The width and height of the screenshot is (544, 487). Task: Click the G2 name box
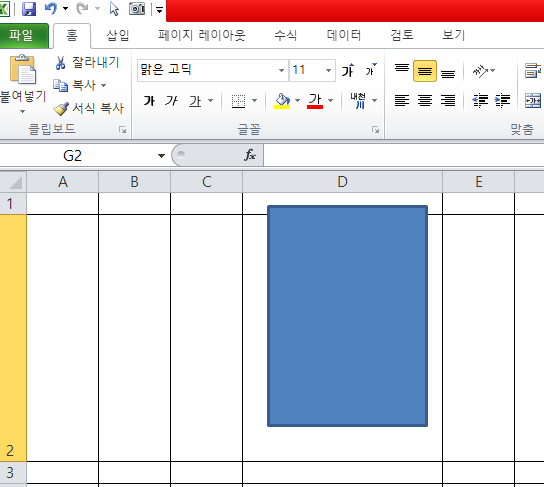[x=76, y=156]
